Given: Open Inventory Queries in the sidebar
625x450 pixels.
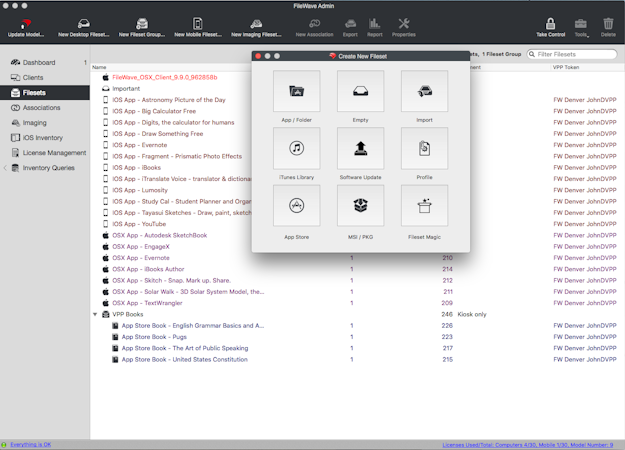Looking at the screenshot, I should [48, 168].
